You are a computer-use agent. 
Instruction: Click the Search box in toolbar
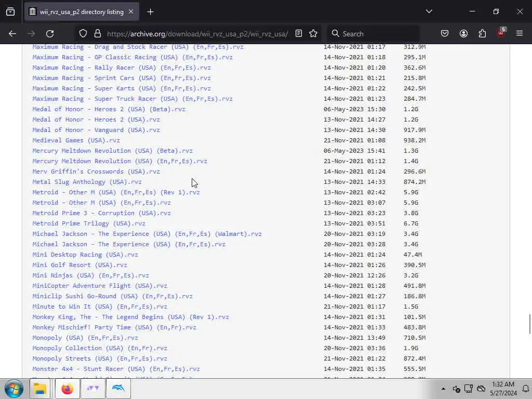point(373,34)
